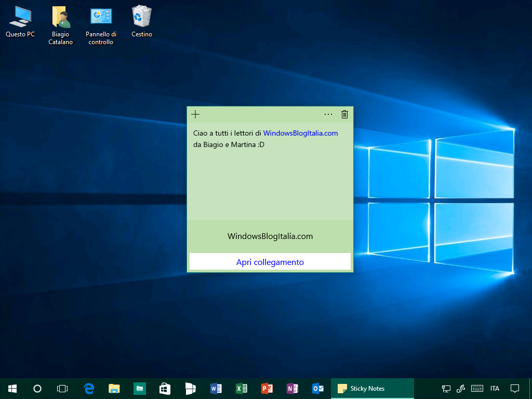Select the Pannello di controllo desktop icon
The image size is (532, 399).
pyautogui.click(x=101, y=26)
